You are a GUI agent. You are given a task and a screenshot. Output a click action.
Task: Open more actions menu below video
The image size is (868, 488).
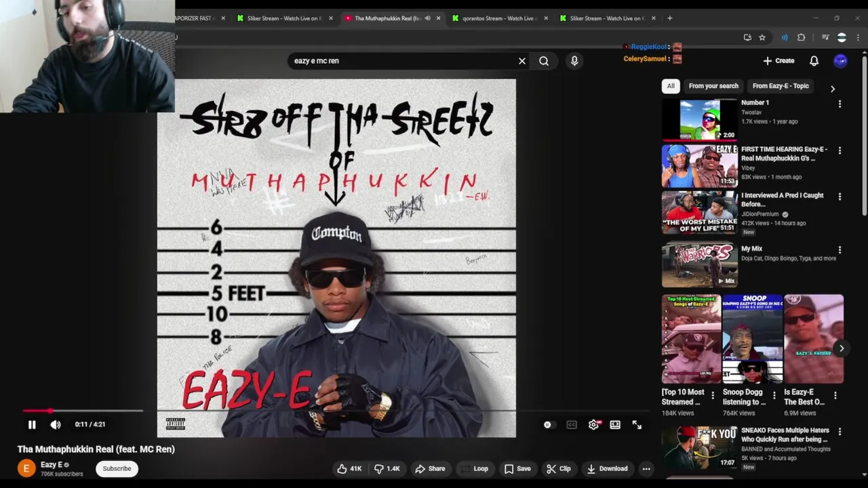646,468
